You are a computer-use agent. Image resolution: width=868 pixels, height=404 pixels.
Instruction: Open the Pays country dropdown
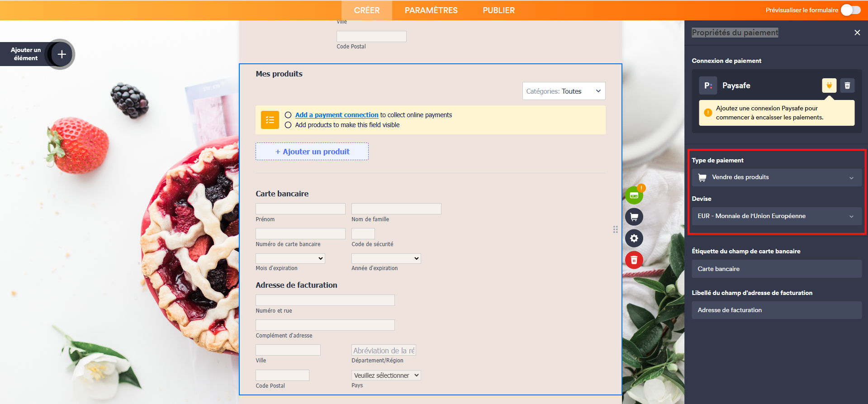(x=386, y=375)
